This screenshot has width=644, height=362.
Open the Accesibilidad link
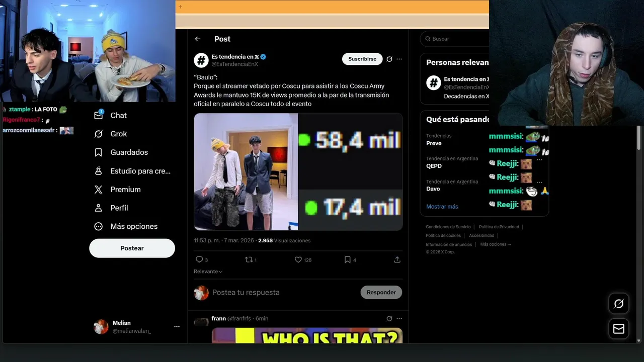481,235
